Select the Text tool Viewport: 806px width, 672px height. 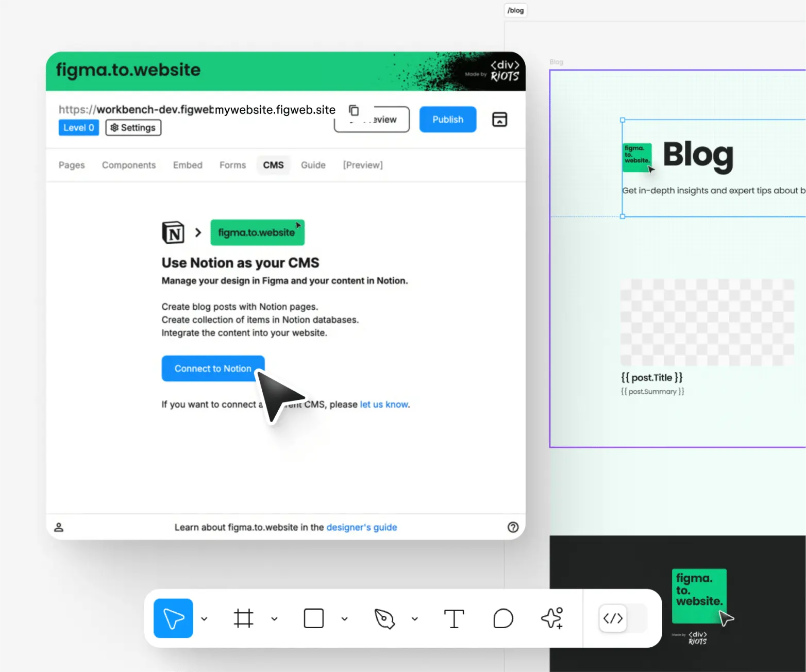tap(454, 618)
